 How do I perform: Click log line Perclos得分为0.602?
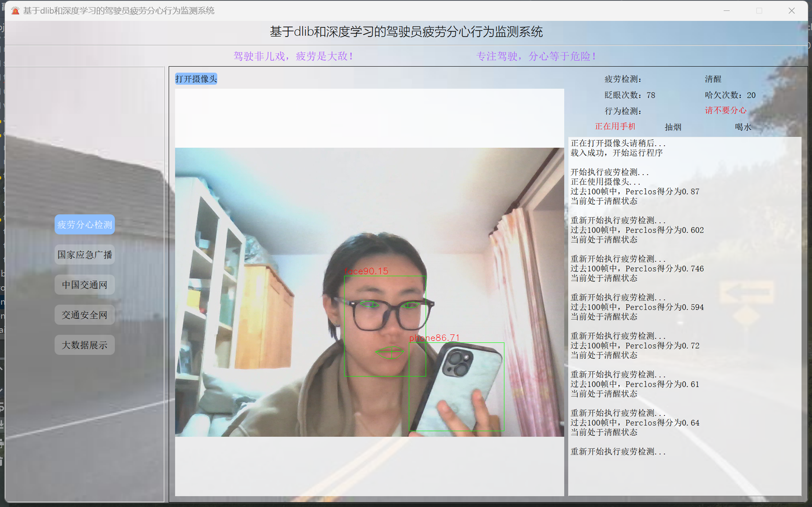click(x=637, y=230)
